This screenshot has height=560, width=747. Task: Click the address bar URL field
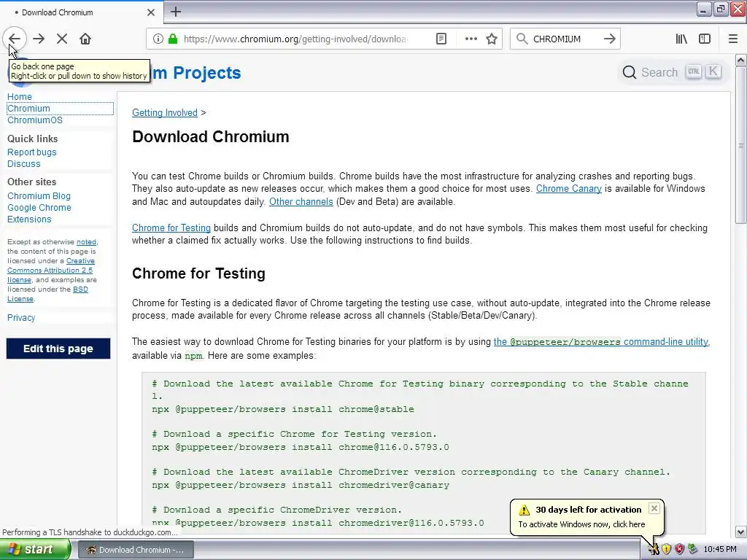pyautogui.click(x=295, y=39)
